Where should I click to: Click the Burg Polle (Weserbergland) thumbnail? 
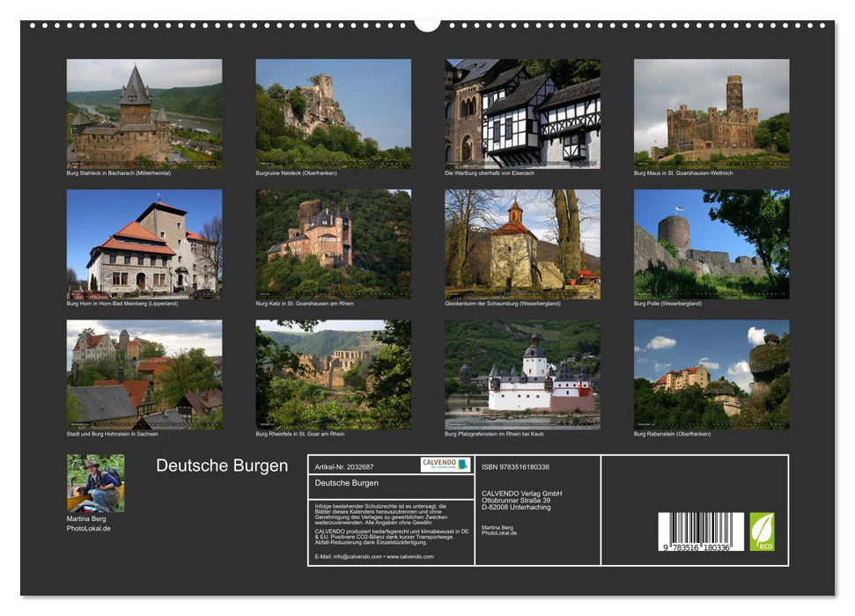tap(713, 245)
